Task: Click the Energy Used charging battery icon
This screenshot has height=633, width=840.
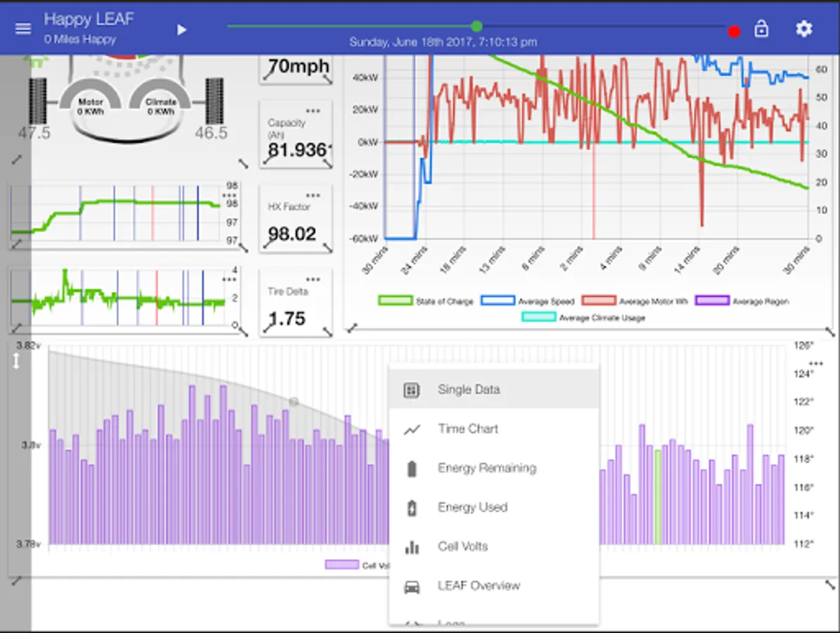Action: (x=412, y=508)
